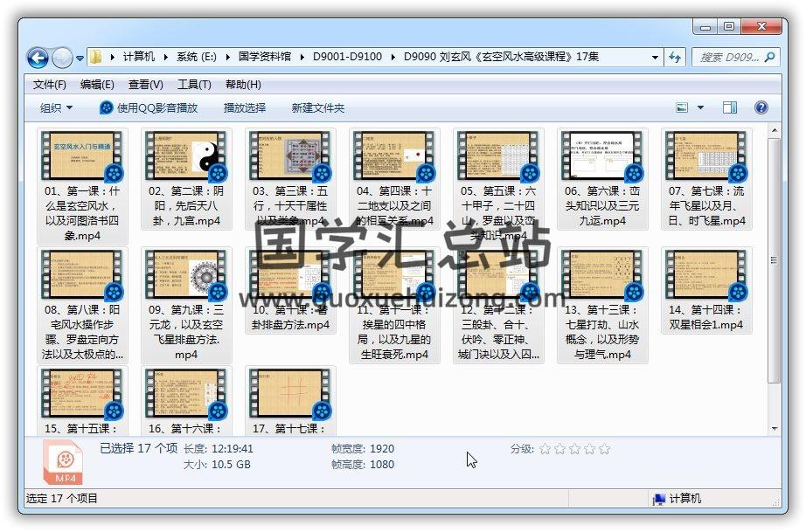Expand the arrow after 国学资料馆 breadcrumb

(302, 57)
